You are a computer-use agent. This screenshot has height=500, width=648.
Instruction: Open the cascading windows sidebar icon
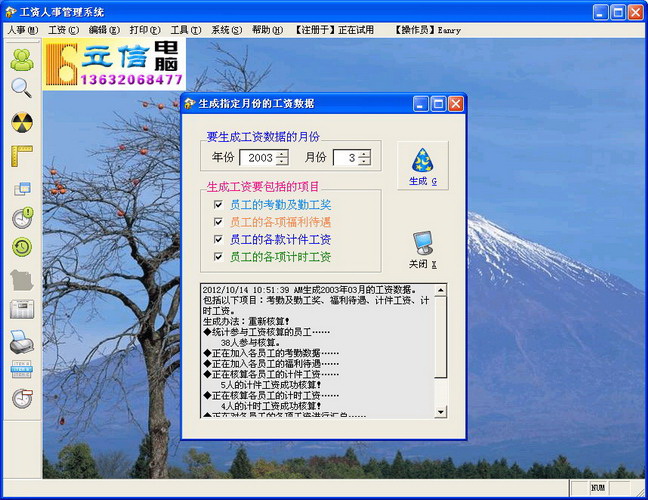(22, 188)
